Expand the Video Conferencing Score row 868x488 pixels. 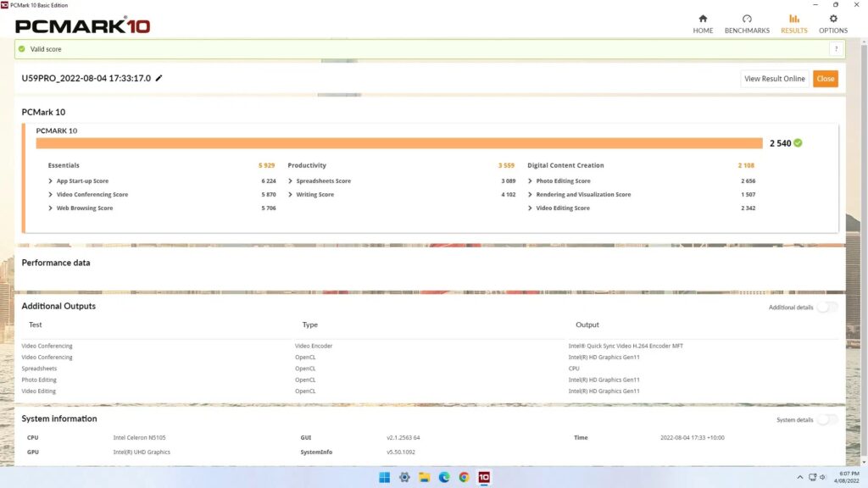tap(51, 195)
